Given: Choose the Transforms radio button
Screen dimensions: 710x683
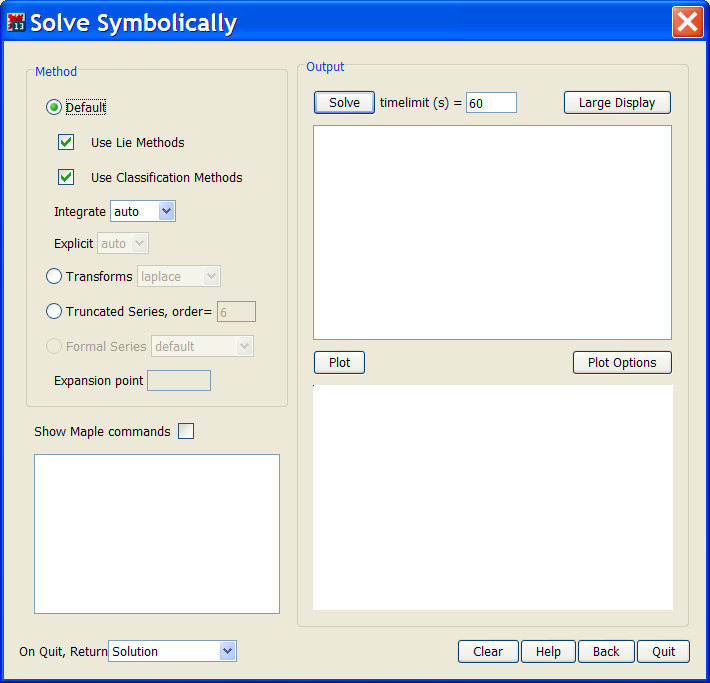Looking at the screenshot, I should (x=54, y=276).
